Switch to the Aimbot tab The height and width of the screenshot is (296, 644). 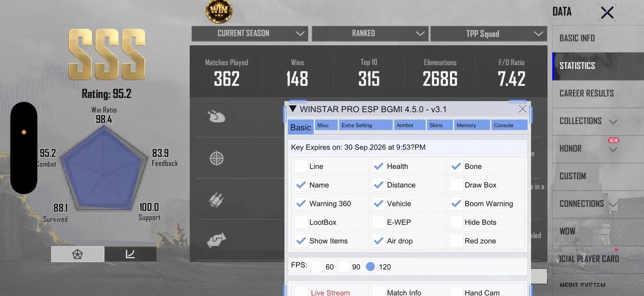[410, 125]
